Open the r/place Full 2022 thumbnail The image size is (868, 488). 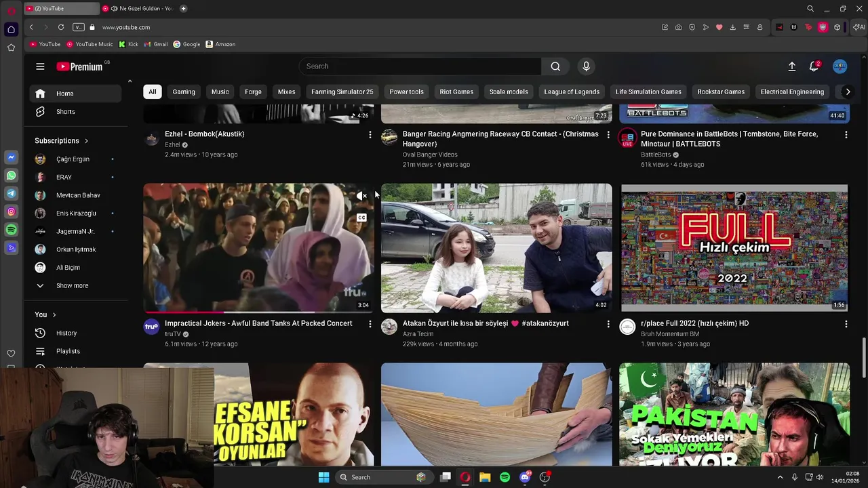pyautogui.click(x=734, y=248)
